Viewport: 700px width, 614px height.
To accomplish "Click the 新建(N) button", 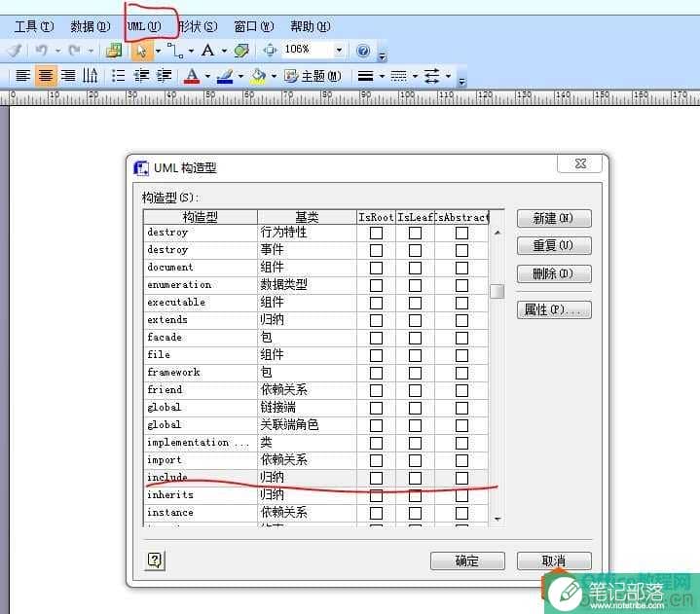I will [x=554, y=218].
